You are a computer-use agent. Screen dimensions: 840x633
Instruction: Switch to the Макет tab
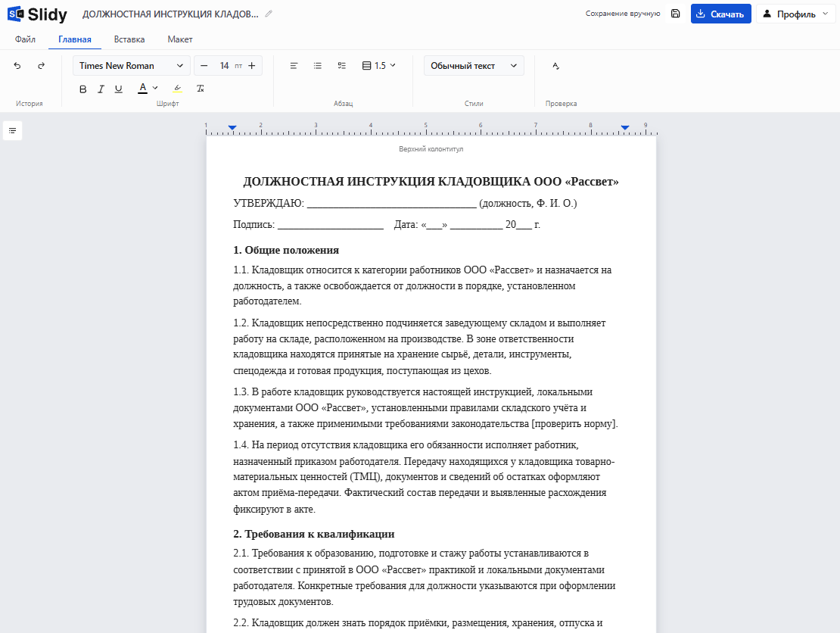coord(180,39)
